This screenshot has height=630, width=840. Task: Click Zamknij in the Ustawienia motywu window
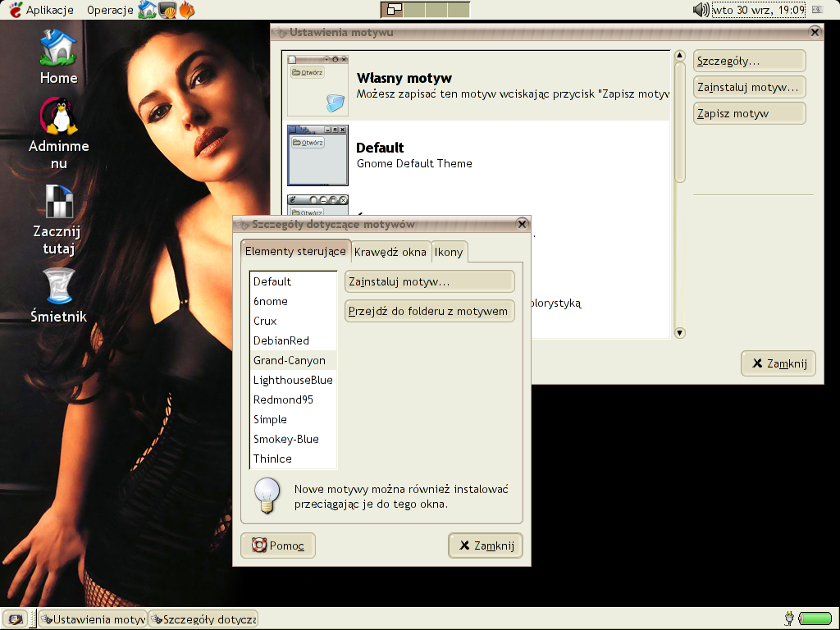pyautogui.click(x=778, y=363)
